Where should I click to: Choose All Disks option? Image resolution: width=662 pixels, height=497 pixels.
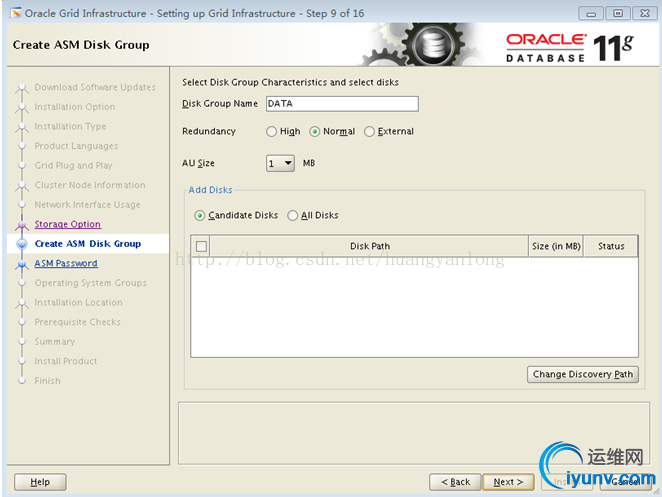[x=293, y=216]
